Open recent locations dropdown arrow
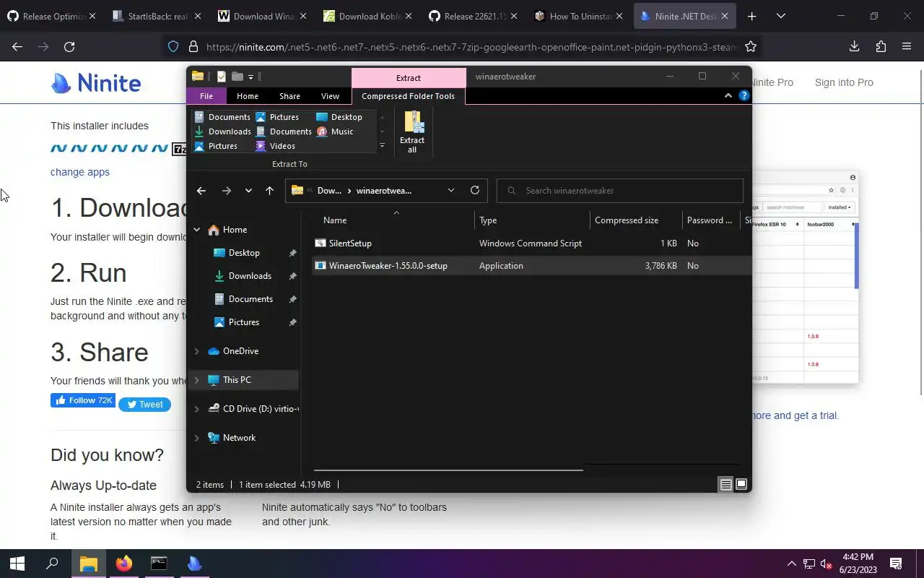Viewport: 924px width, 578px height. pos(248,191)
